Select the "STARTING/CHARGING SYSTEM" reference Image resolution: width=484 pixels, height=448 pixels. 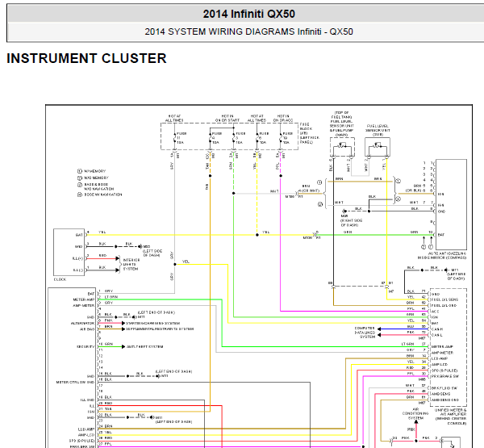[152, 323]
